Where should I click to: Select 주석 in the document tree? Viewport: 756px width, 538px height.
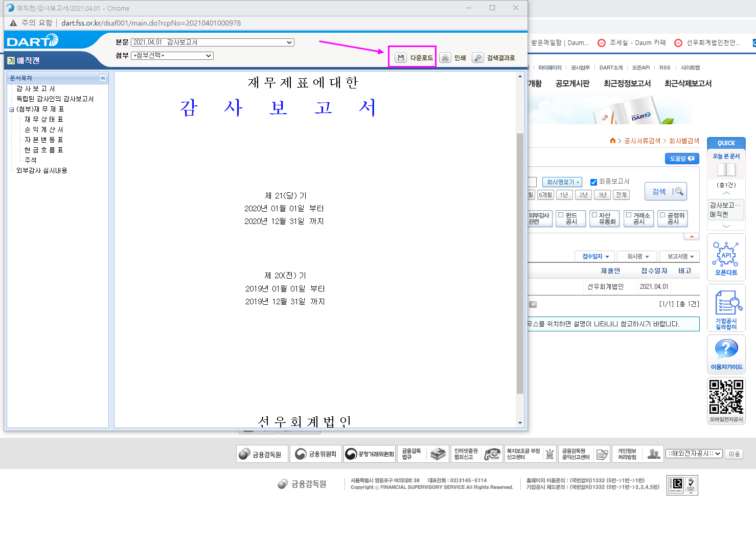click(31, 161)
